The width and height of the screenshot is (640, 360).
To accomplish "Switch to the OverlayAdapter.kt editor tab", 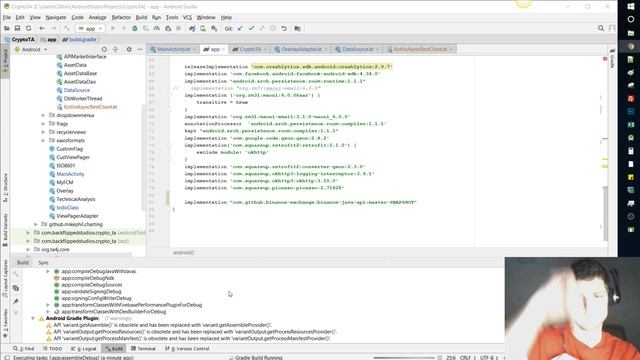I will coord(301,49).
